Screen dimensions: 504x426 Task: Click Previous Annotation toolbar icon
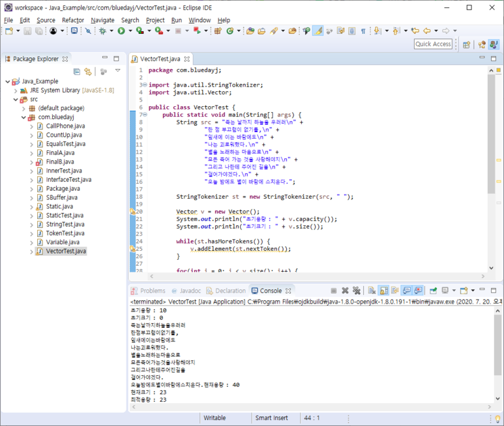coord(396,31)
